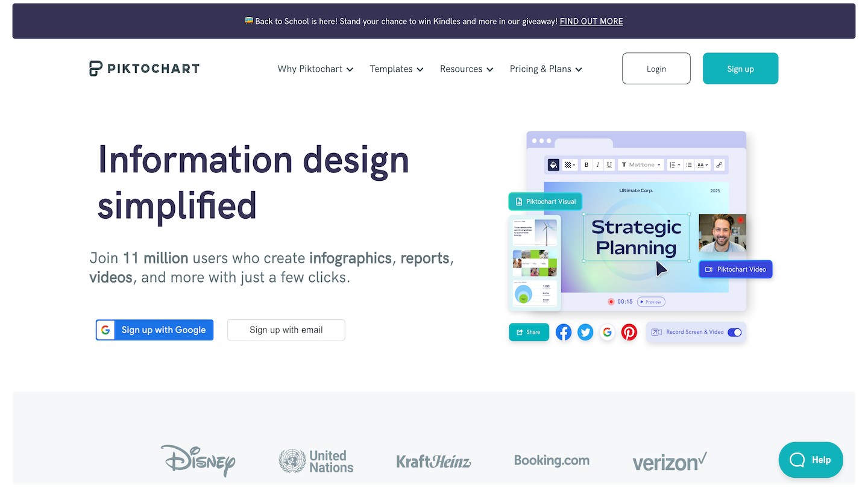868x488 pixels.
Task: Click Sign up with email
Action: [x=286, y=330]
